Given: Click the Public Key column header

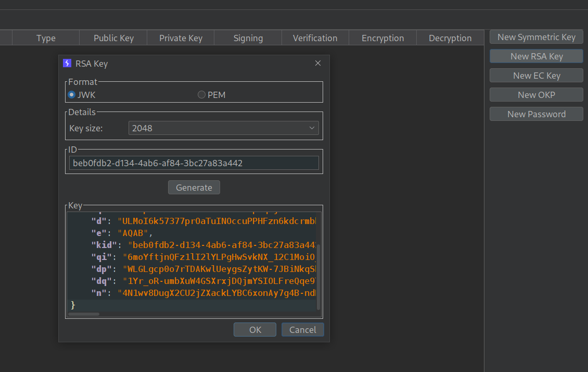Looking at the screenshot, I should coord(113,38).
